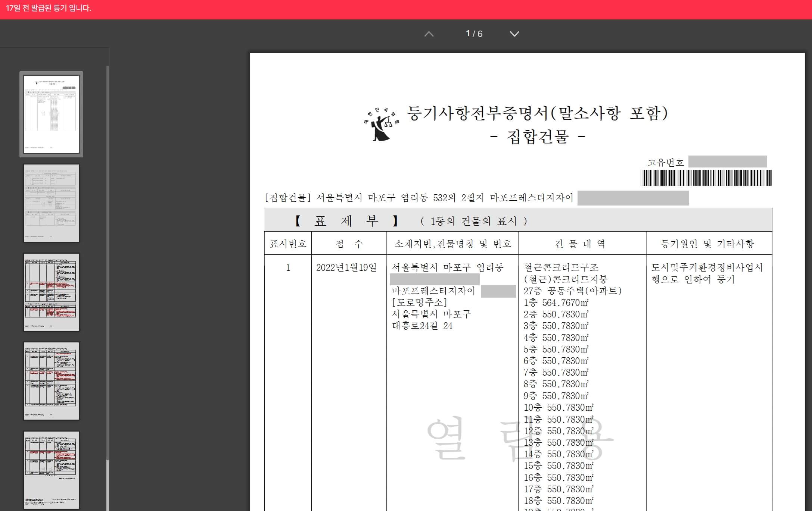Viewport: 812px width, 511px height.
Task: Click the 2022년1월19일 date cell
Action: tap(346, 267)
